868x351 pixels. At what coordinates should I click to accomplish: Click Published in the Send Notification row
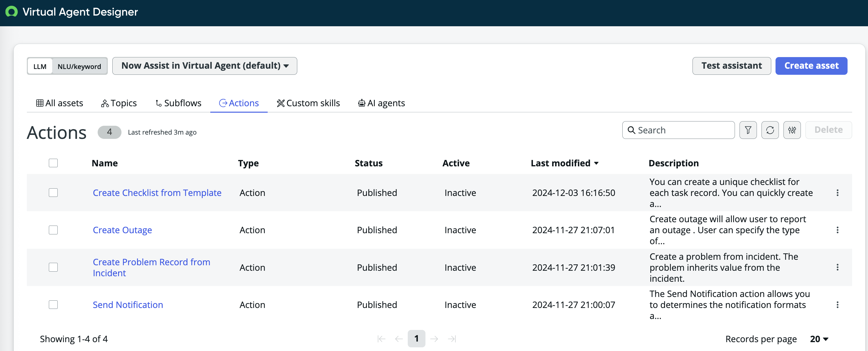[x=377, y=305]
